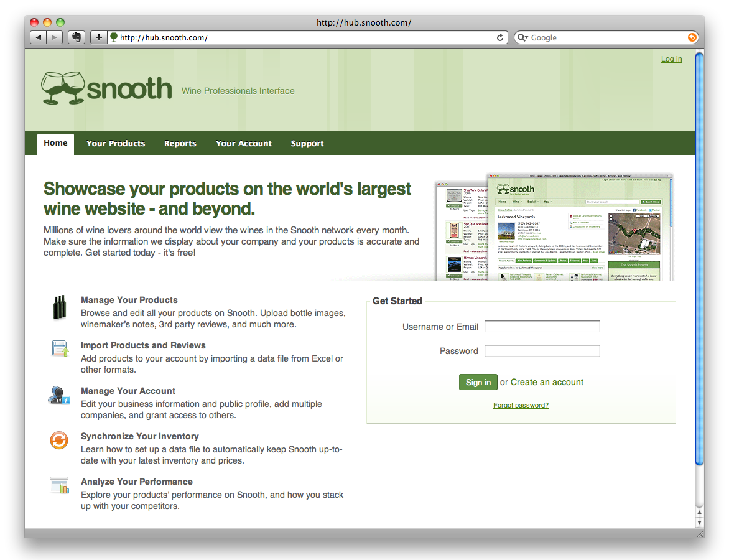729x560 pixels.
Task: Click the orange snapback icon in search field
Action: click(692, 38)
